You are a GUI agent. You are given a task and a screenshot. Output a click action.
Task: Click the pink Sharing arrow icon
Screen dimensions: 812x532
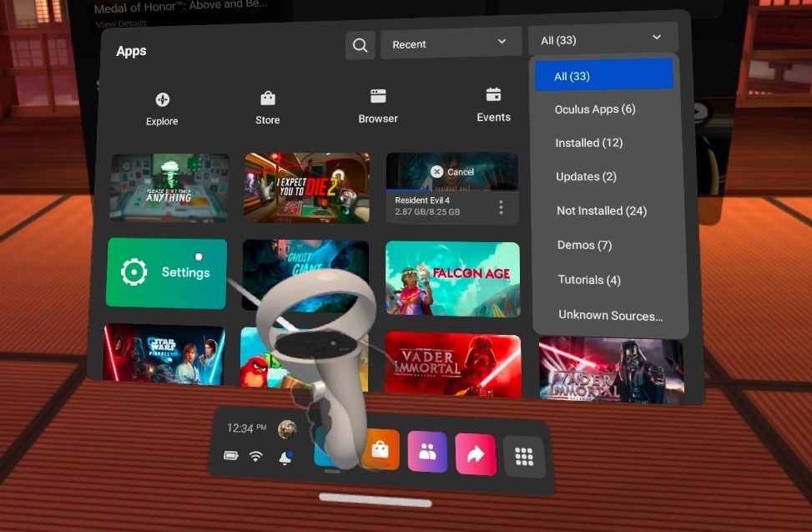476,454
